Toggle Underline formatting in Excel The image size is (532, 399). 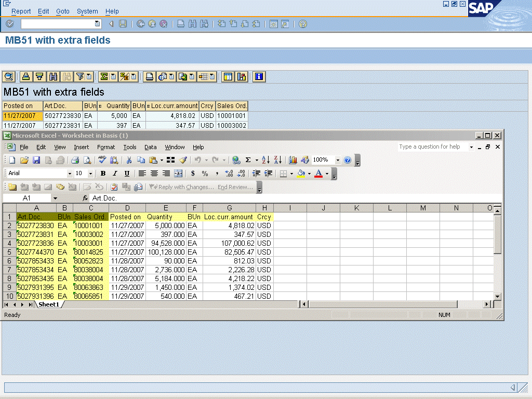click(127, 174)
